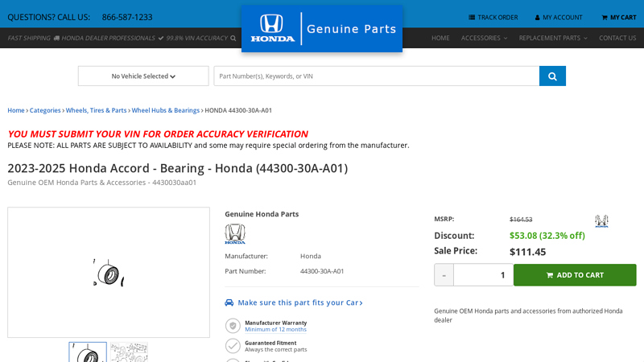
Task: Click the small Honda brand logo beside MSRP
Action: (x=601, y=221)
